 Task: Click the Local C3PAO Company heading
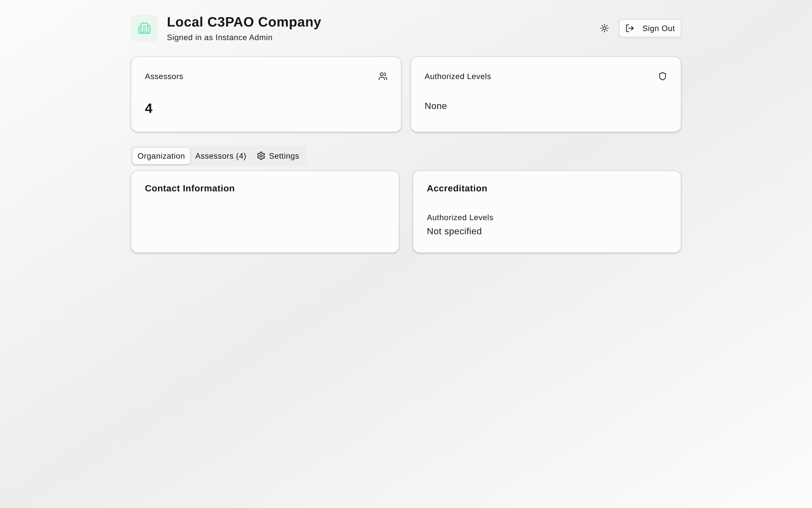coord(244,22)
